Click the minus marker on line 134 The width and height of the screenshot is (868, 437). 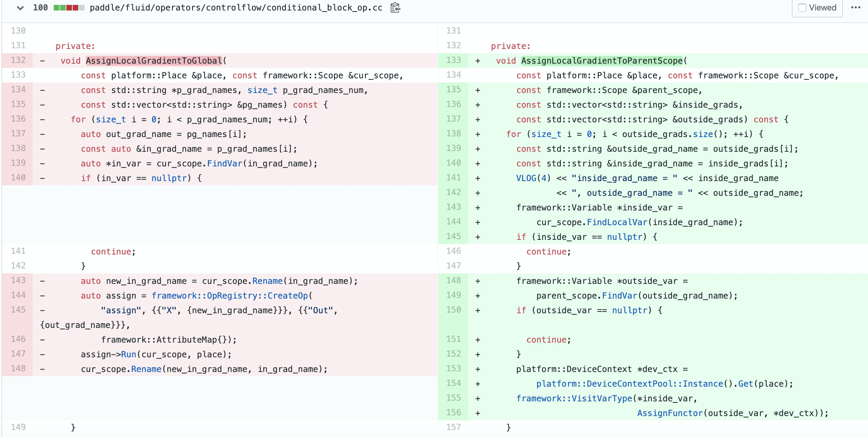(42, 90)
